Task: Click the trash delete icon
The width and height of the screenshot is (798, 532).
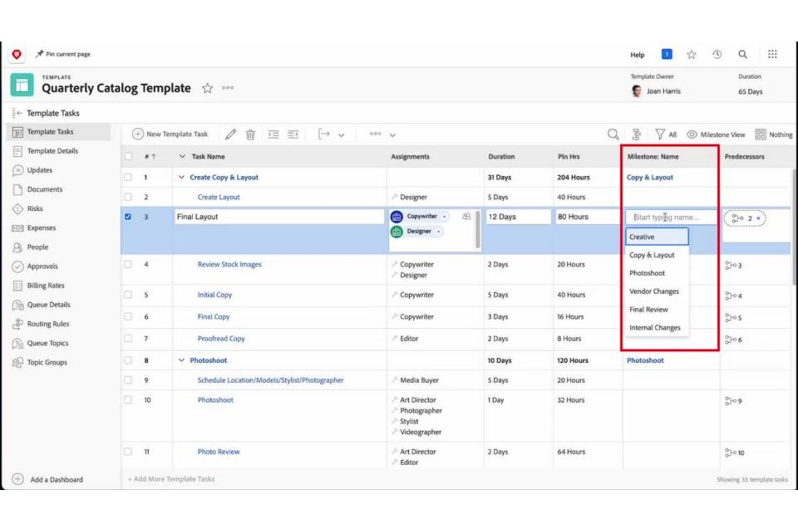Action: tap(251, 134)
